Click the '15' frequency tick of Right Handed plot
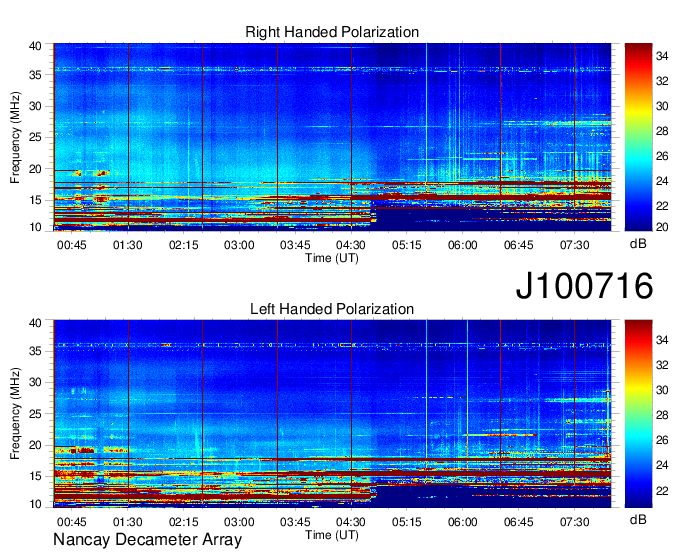This screenshot has width=680, height=552. coord(35,200)
